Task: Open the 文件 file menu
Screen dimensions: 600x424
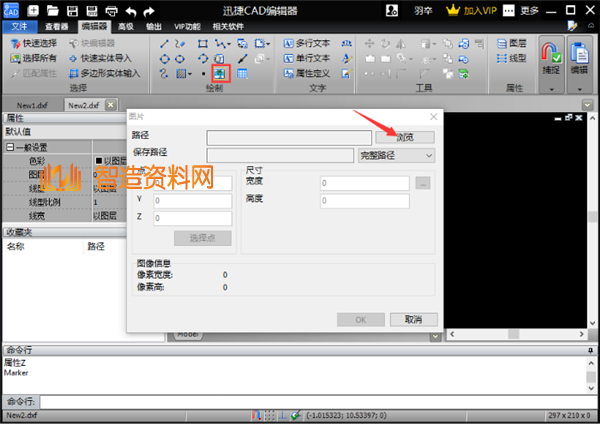Action: click(x=19, y=27)
